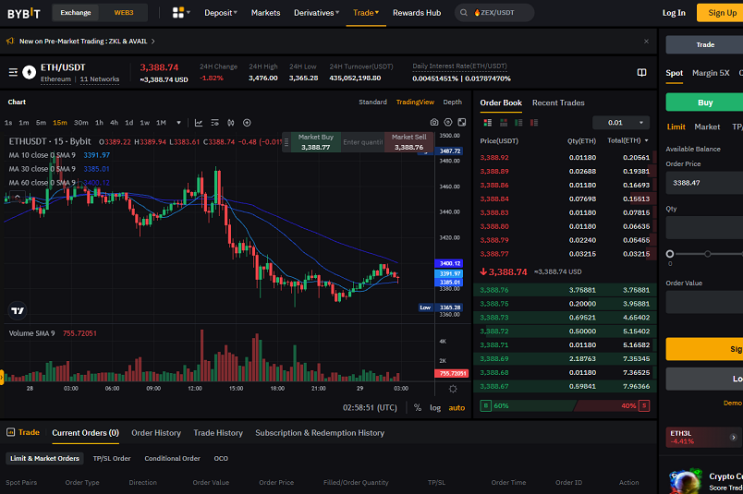The image size is (743, 494).
Task: Click the Log In link
Action: pos(673,13)
